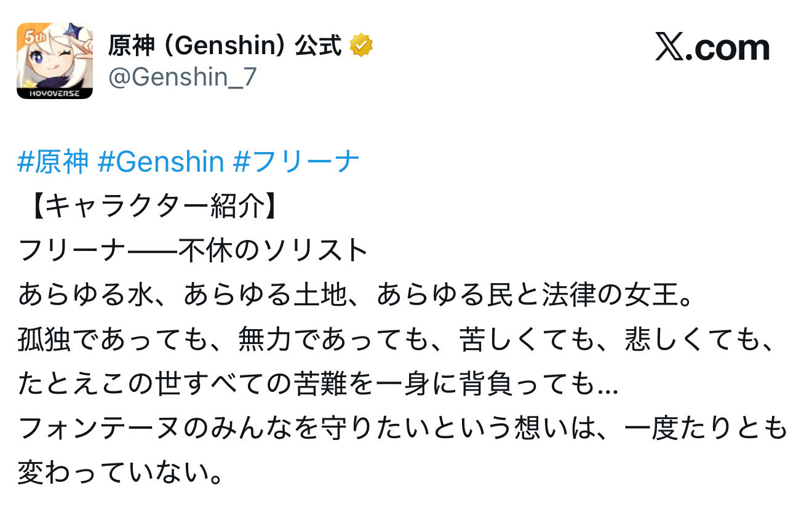Click the line starting with 孤独であっても
The image size is (812, 531).
[402, 340]
